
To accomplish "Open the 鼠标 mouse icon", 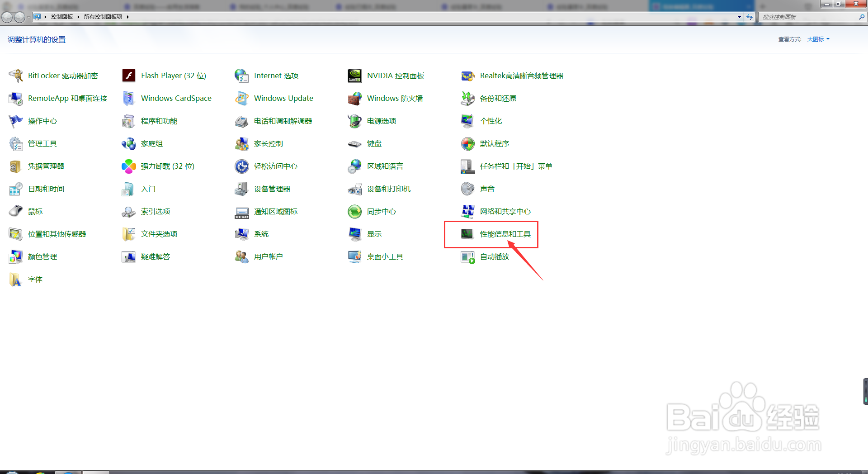I will point(16,211).
